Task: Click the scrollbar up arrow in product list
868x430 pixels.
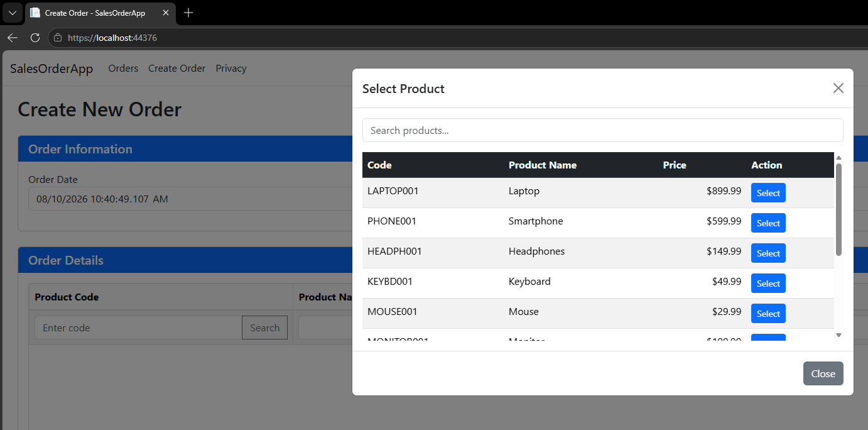Action: click(x=838, y=158)
